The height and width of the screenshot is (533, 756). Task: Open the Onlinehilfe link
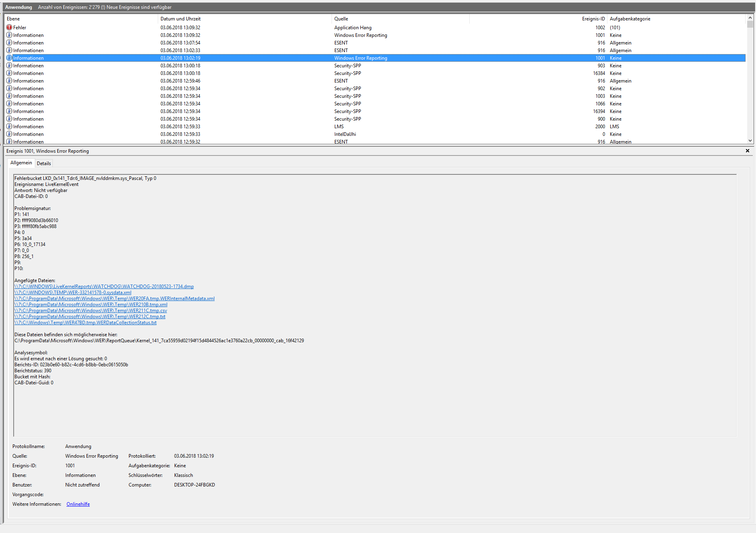pos(78,504)
